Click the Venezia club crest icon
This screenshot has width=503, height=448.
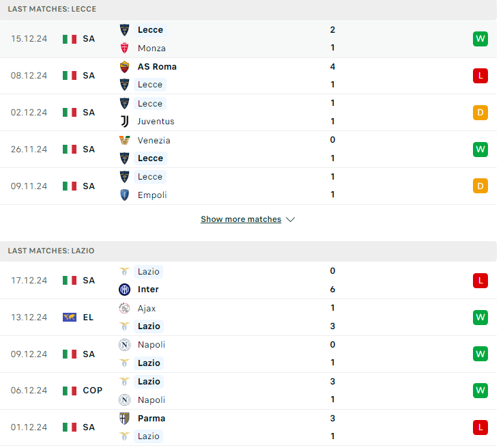tap(126, 141)
